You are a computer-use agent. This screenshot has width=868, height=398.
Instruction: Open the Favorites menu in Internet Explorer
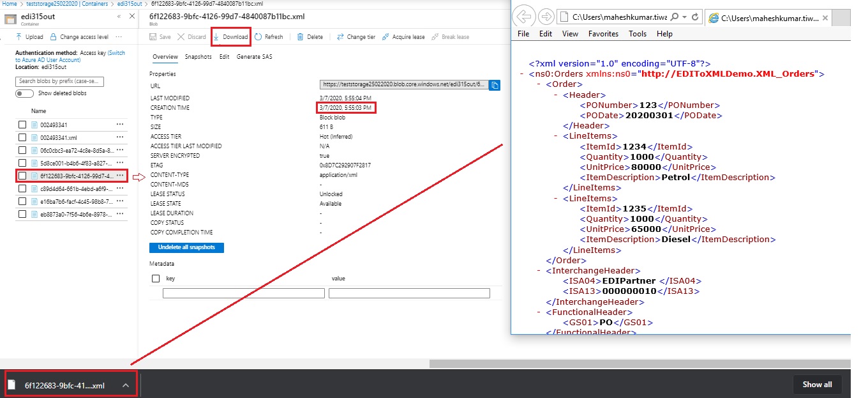coord(603,34)
